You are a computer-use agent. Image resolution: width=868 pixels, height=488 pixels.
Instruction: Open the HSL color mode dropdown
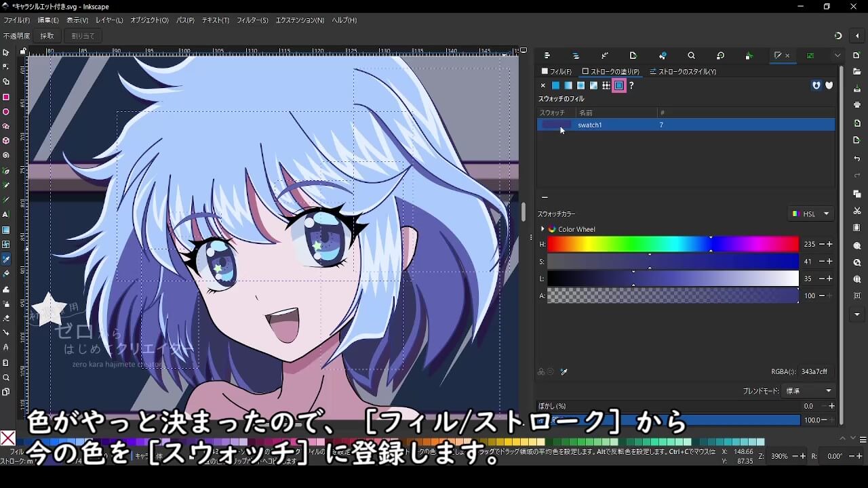(811, 213)
